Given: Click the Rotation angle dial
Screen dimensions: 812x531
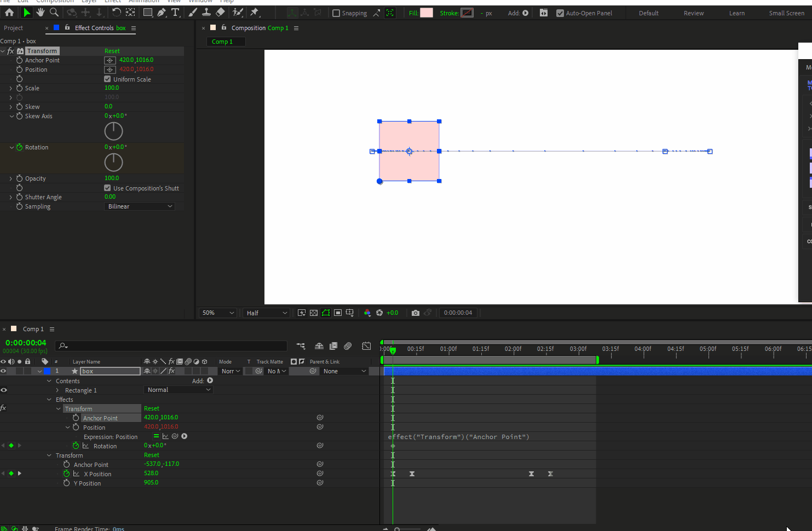Looking at the screenshot, I should [113, 162].
